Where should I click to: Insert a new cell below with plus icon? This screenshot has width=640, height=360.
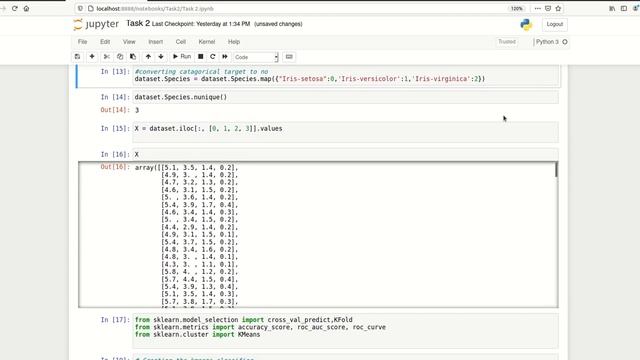click(92, 57)
